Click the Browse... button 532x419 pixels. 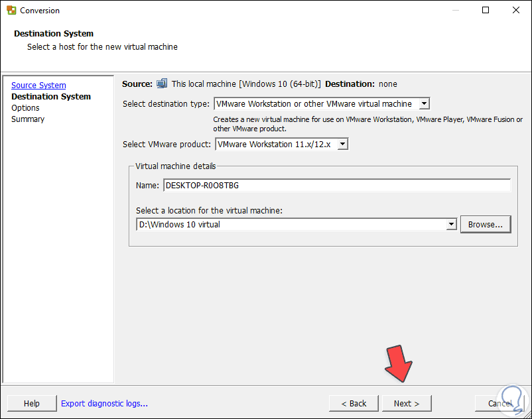pyautogui.click(x=486, y=224)
